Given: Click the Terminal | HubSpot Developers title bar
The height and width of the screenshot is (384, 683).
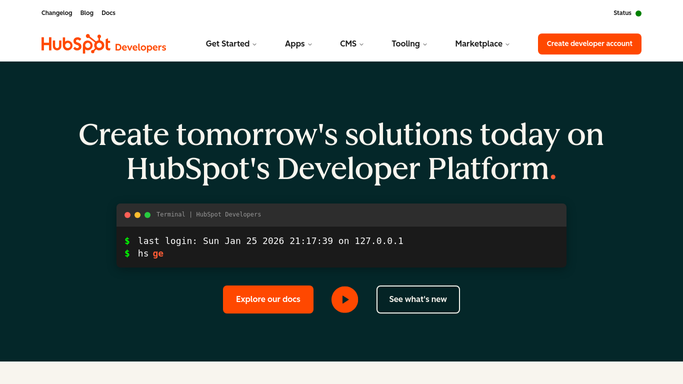Looking at the screenshot, I should 342,215.
